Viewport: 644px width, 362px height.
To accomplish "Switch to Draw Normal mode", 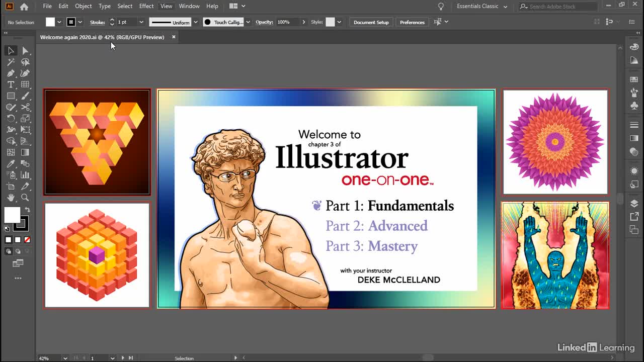I will (9, 251).
